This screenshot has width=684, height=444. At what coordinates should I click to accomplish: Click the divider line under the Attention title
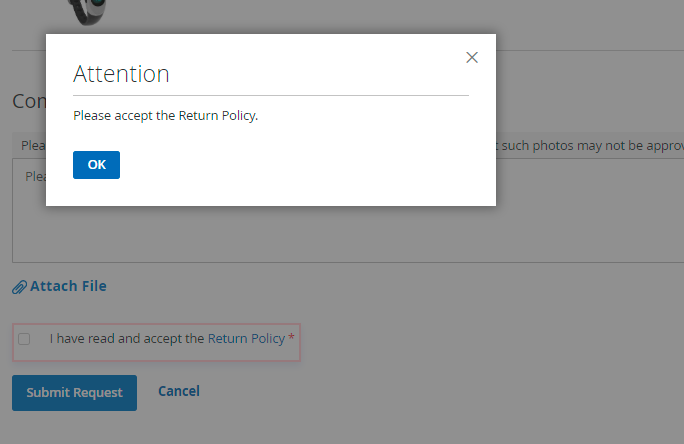pyautogui.click(x=270, y=95)
